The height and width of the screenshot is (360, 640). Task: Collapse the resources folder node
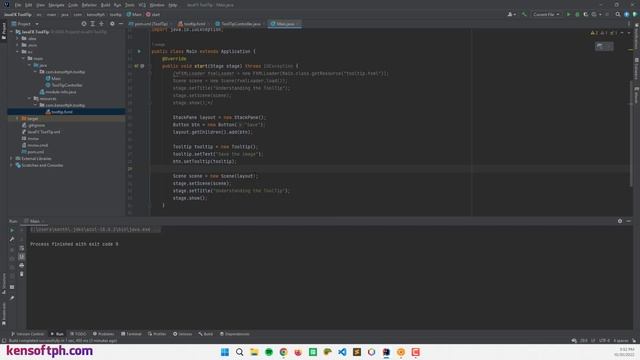point(30,98)
